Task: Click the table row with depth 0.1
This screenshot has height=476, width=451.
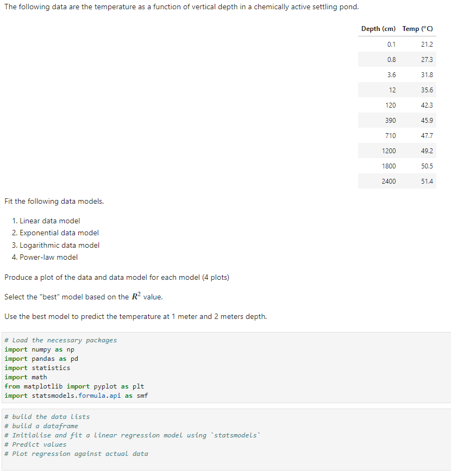Action: [x=397, y=44]
